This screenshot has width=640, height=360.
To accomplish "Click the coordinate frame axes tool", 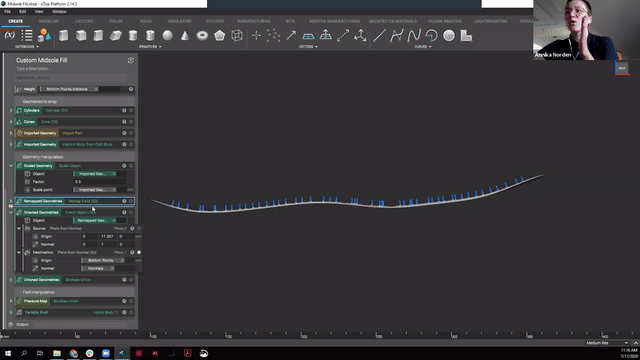I will (360, 36).
